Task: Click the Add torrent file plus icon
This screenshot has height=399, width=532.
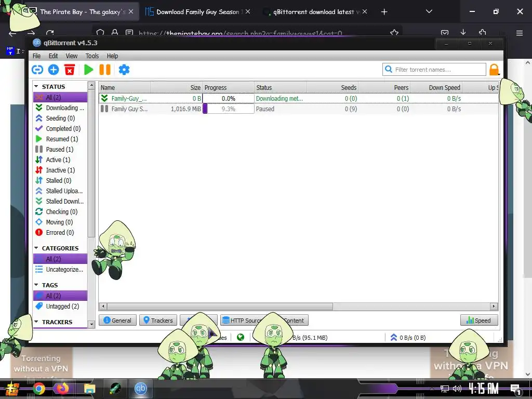Action: [54, 70]
